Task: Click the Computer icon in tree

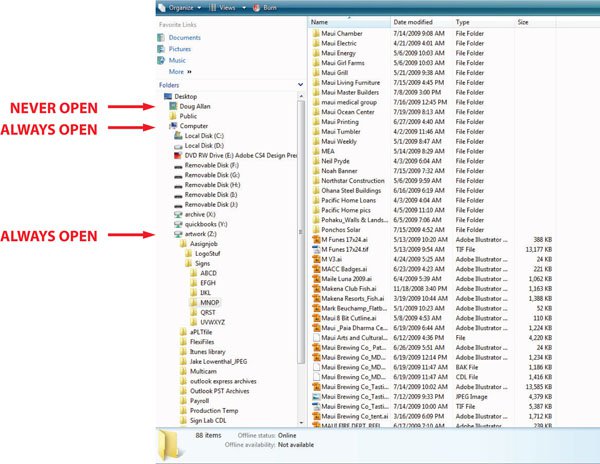Action: tap(173, 126)
